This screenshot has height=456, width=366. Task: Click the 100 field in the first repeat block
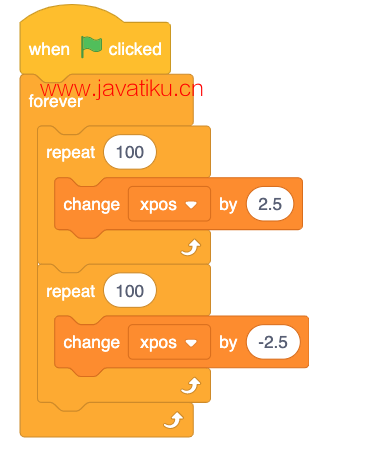point(130,152)
